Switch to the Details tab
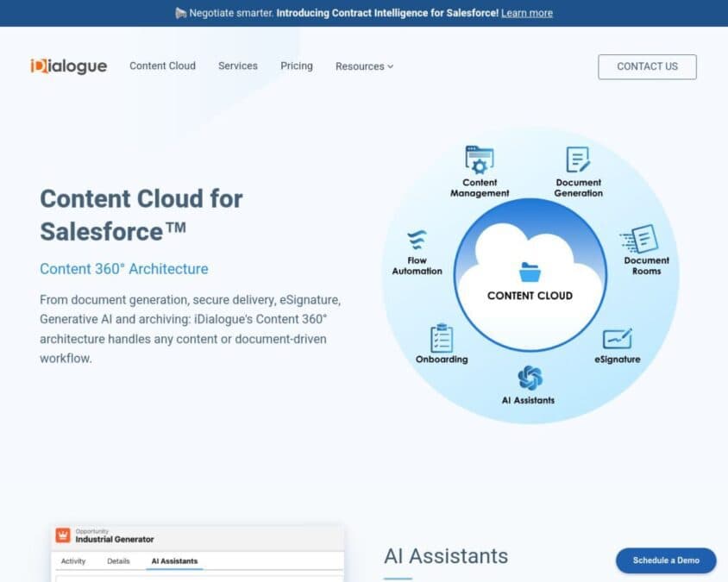This screenshot has width=728, height=582. tap(118, 561)
